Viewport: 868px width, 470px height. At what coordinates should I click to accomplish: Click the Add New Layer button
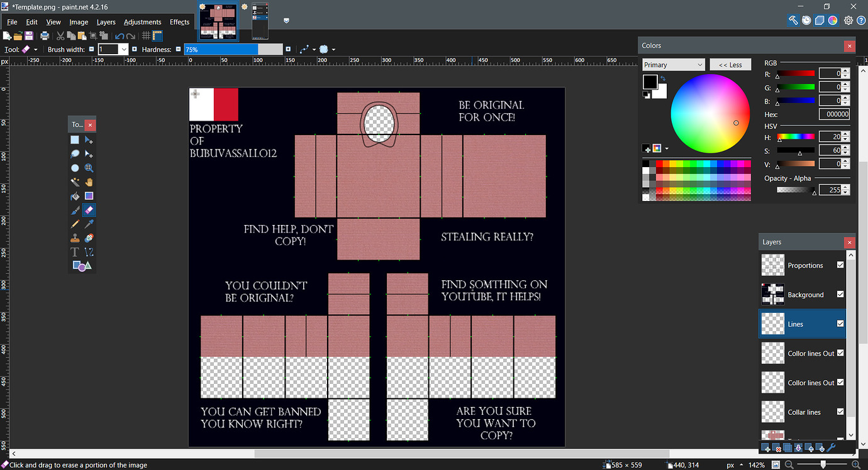coord(765,448)
